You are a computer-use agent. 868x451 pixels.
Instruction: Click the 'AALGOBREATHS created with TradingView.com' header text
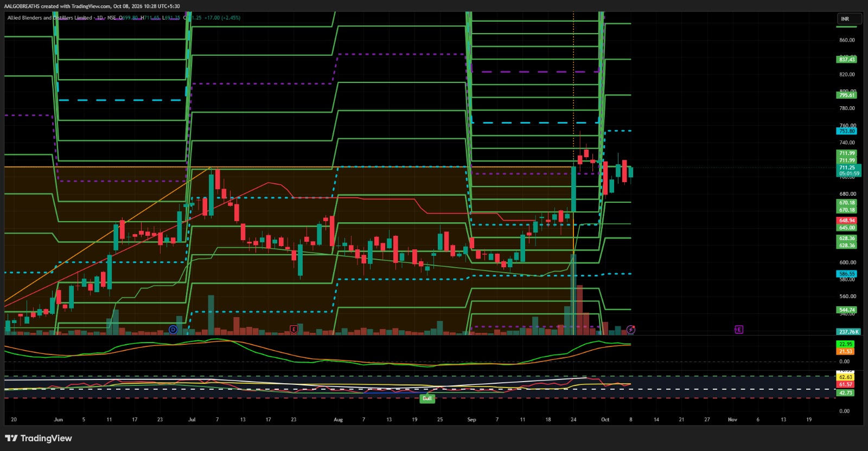click(x=58, y=7)
